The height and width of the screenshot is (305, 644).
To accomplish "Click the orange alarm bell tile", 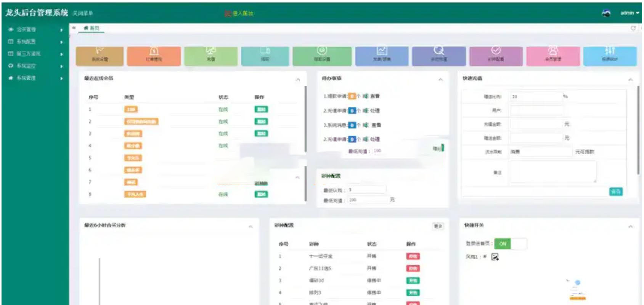I will tap(154, 56).
